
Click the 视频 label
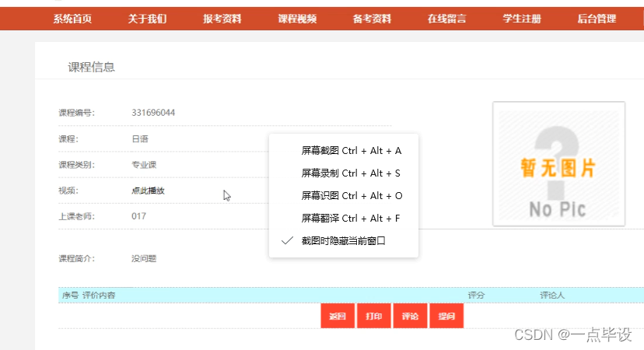tap(68, 191)
